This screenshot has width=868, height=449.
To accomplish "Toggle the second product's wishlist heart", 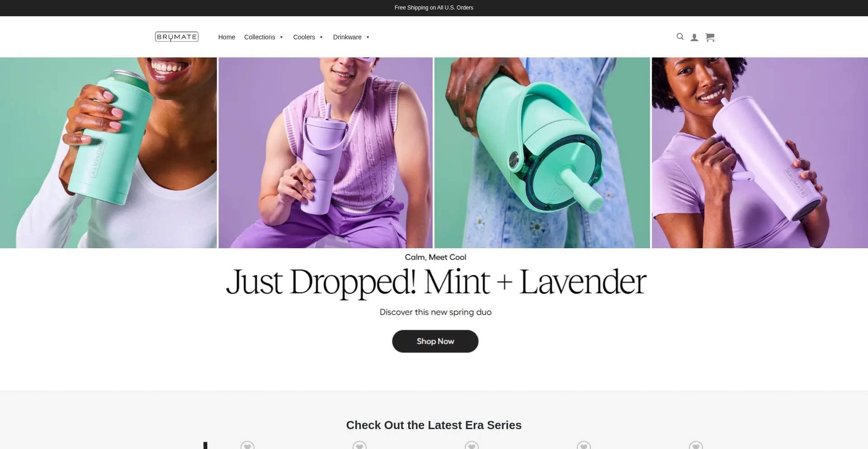I will click(359, 445).
